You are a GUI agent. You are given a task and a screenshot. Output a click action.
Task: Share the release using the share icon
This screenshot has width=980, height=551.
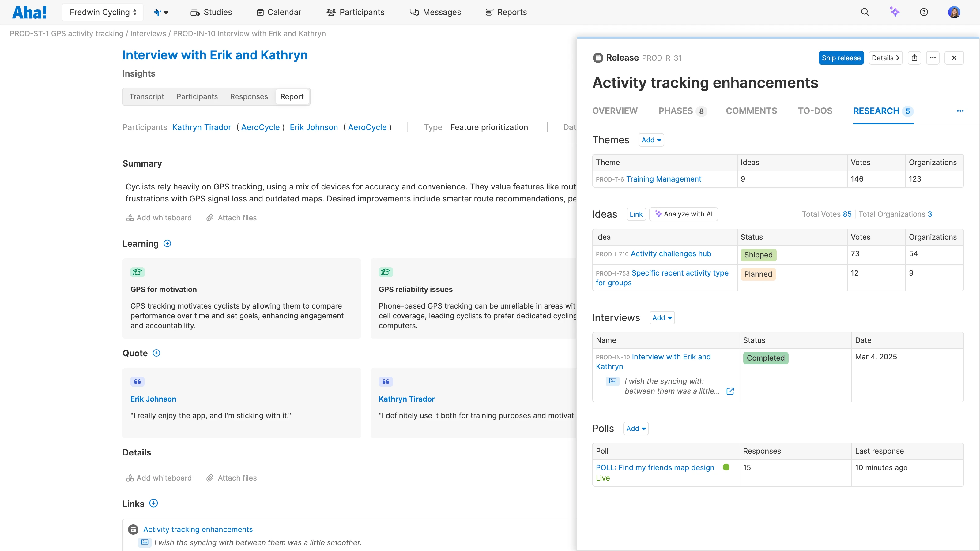tap(914, 58)
